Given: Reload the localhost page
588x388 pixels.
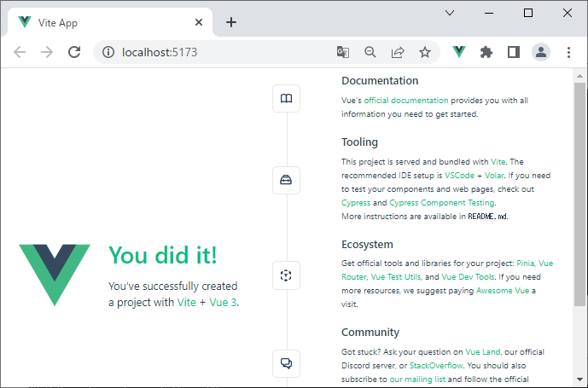Looking at the screenshot, I should point(74,52).
